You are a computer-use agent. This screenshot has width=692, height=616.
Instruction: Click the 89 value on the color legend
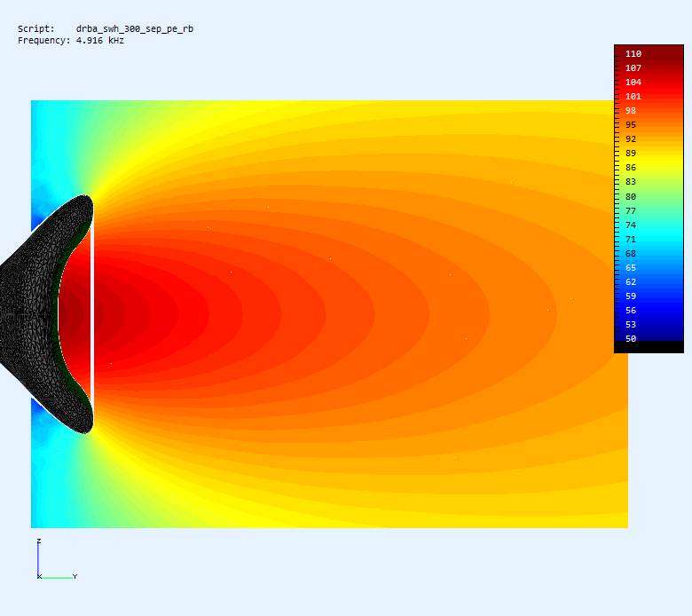point(631,154)
